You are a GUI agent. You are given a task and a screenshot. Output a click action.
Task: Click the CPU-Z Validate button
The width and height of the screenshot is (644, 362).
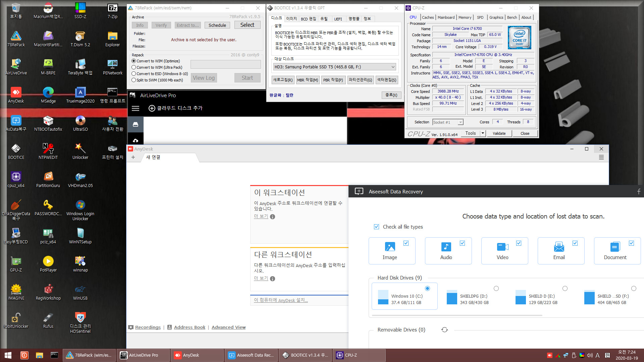(499, 133)
